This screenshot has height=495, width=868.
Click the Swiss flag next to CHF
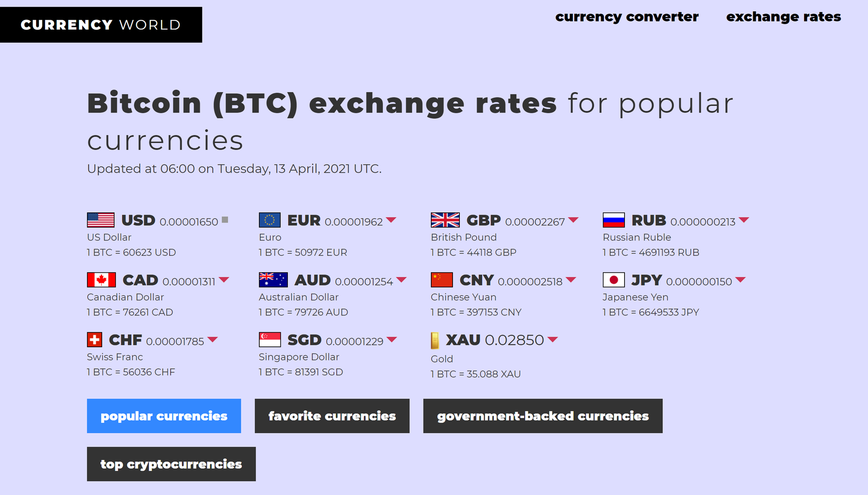(x=95, y=340)
